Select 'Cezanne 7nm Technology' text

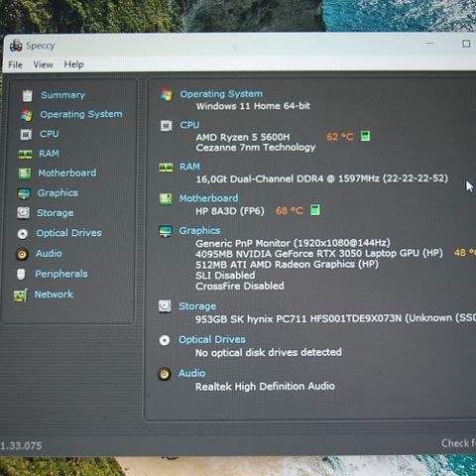point(256,148)
